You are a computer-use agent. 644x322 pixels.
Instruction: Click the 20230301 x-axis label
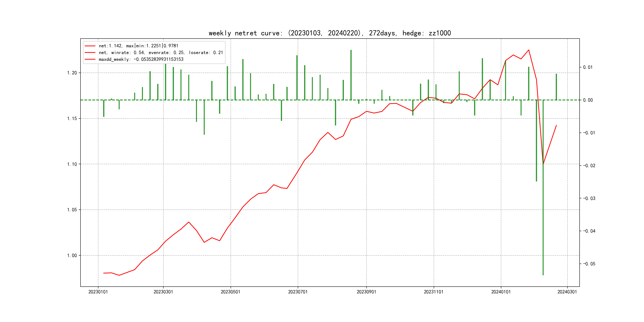pyautogui.click(x=163, y=292)
